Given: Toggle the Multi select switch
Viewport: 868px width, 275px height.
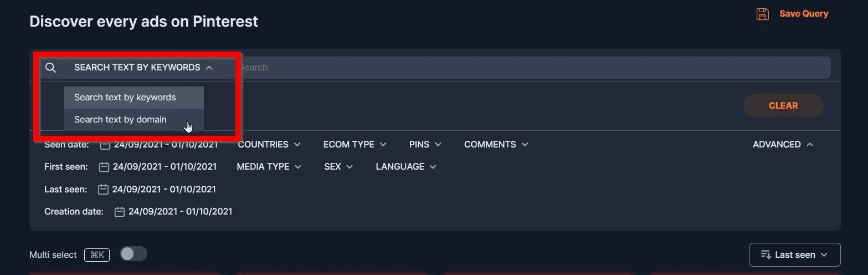Looking at the screenshot, I should (133, 254).
